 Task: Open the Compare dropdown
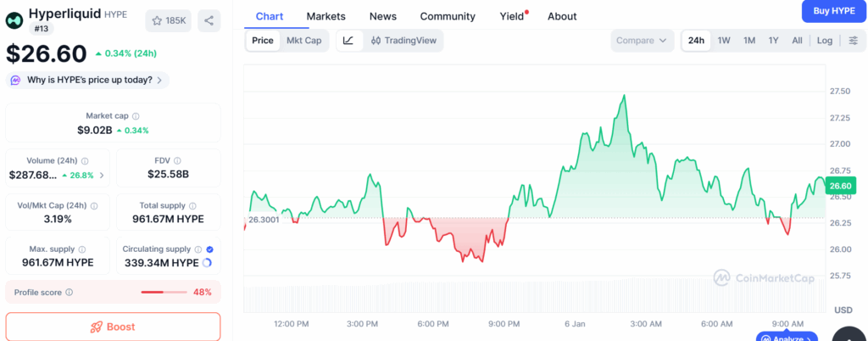(x=642, y=41)
